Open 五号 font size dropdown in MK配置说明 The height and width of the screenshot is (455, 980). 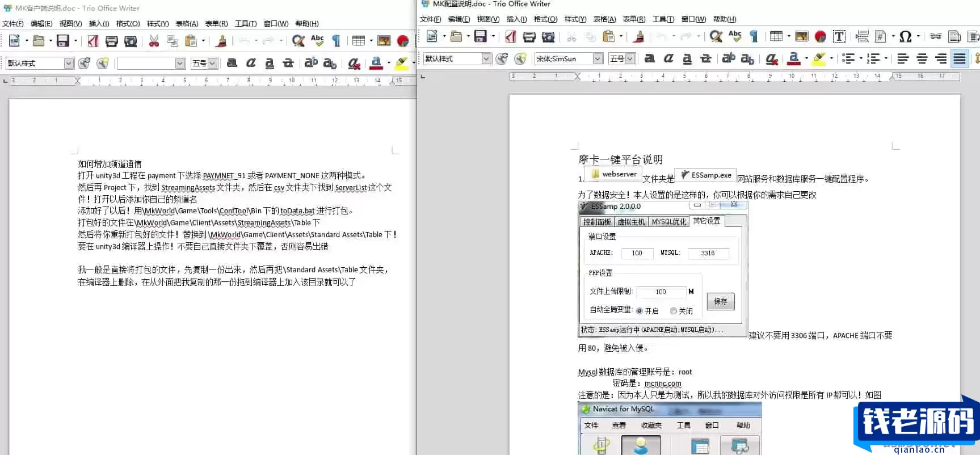coord(630,58)
